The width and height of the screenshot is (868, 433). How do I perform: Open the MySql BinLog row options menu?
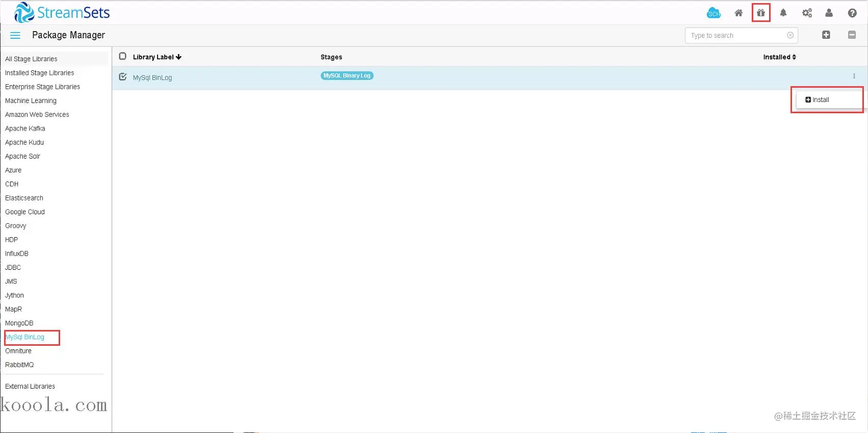pos(854,76)
